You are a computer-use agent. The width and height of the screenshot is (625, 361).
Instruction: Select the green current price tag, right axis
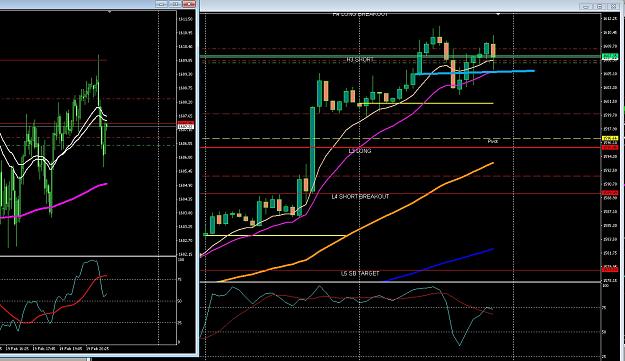tap(610, 56)
